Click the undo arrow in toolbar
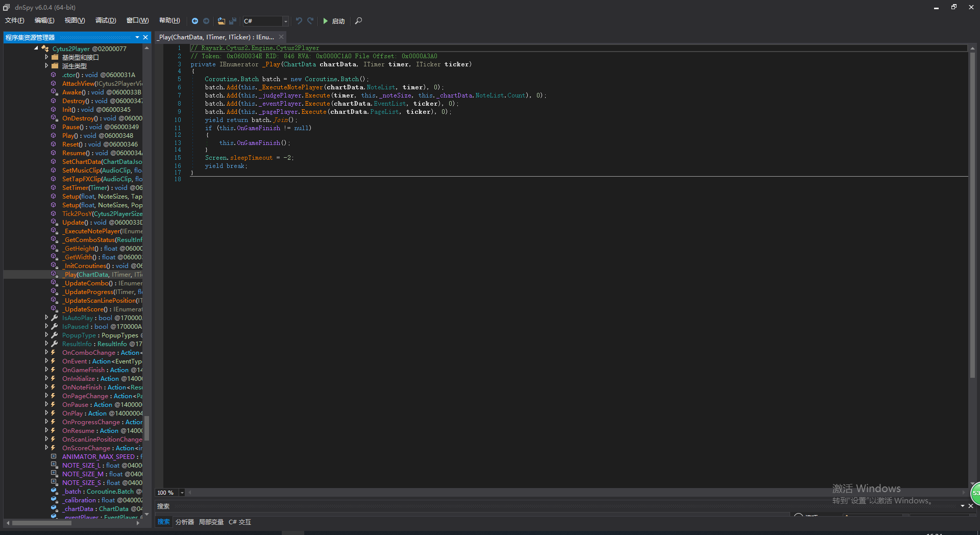 pos(299,21)
